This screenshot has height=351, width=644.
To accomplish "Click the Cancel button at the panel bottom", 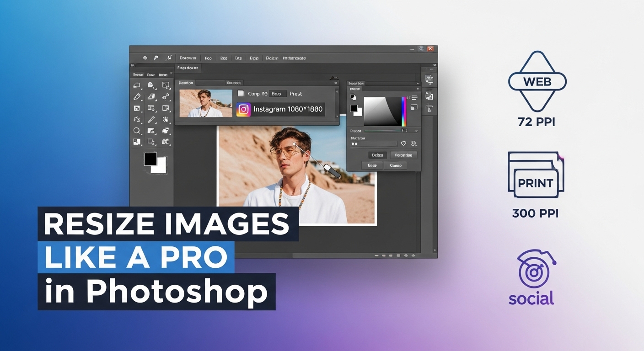I will (396, 165).
